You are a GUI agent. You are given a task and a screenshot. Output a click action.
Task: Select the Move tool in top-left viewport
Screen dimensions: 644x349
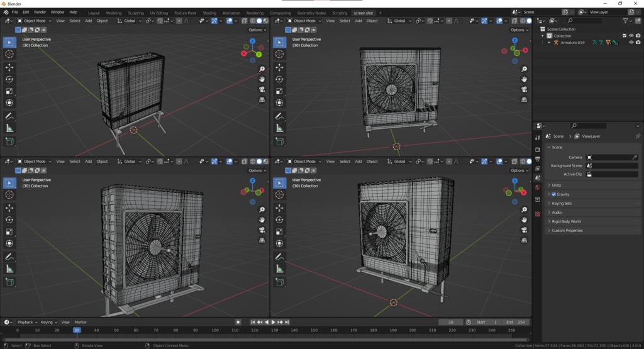[x=9, y=67]
